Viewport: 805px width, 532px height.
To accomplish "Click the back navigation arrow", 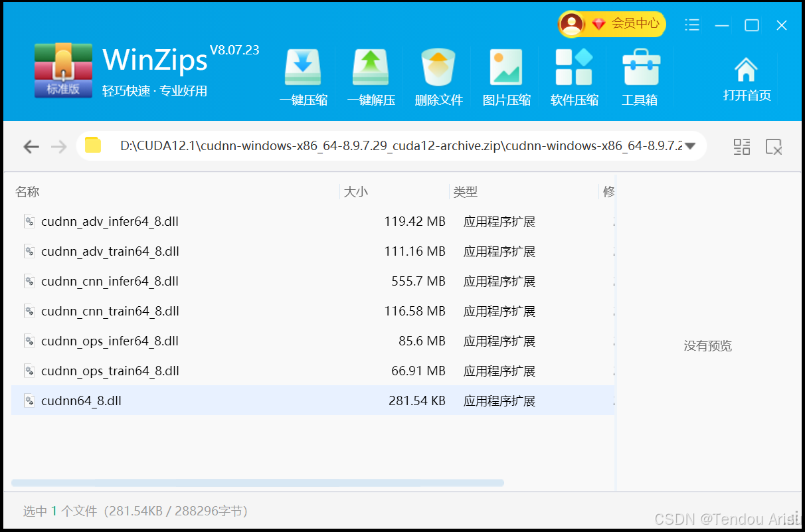I will click(31, 146).
